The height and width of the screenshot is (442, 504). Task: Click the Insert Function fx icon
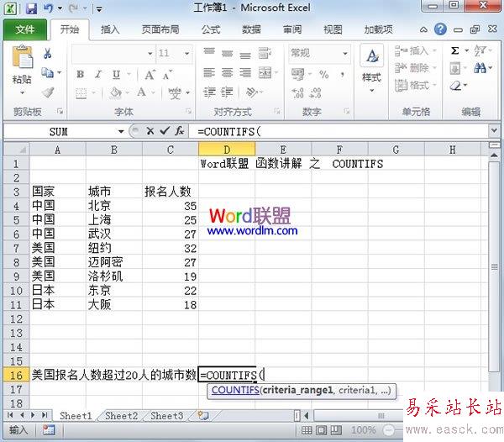pyautogui.click(x=180, y=131)
